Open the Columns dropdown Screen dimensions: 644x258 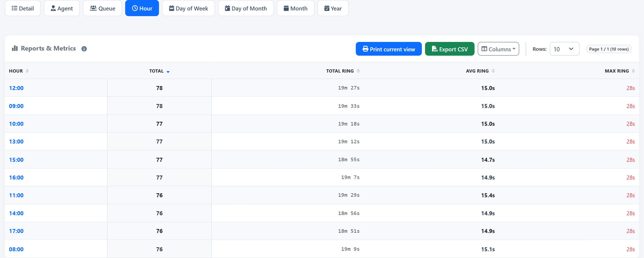point(498,49)
